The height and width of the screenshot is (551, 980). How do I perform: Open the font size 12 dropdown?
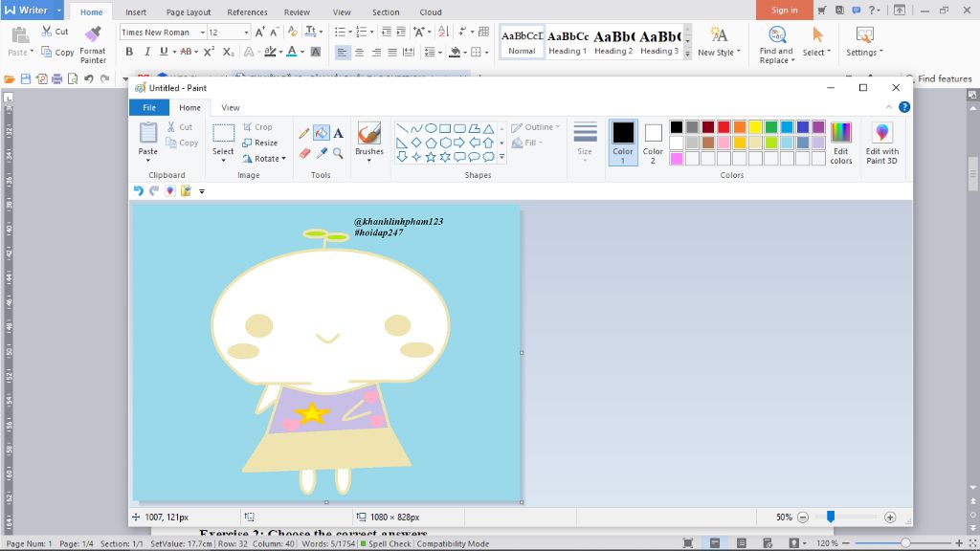point(246,33)
